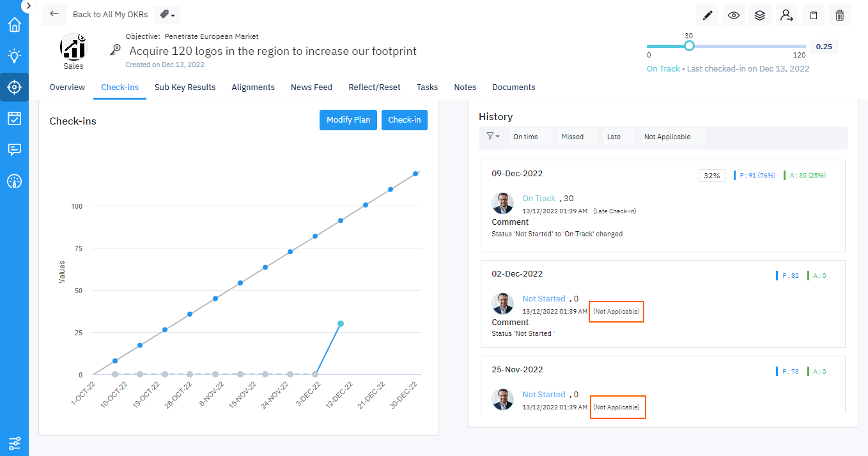
Task: Toggle the Missed history filter
Action: [x=573, y=137]
